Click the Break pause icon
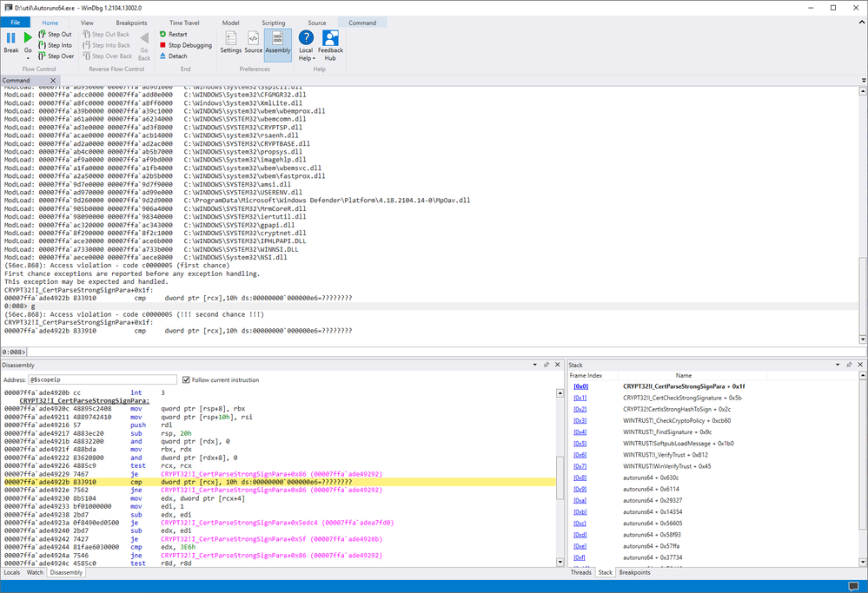 click(11, 37)
